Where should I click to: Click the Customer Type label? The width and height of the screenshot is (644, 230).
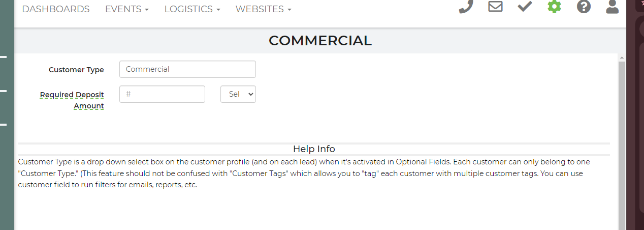coord(76,70)
